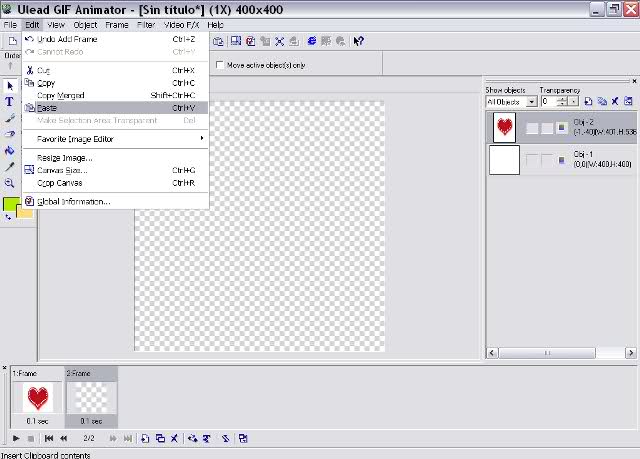640x459 pixels.
Task: Go to the first frame
Action: pos(49,439)
